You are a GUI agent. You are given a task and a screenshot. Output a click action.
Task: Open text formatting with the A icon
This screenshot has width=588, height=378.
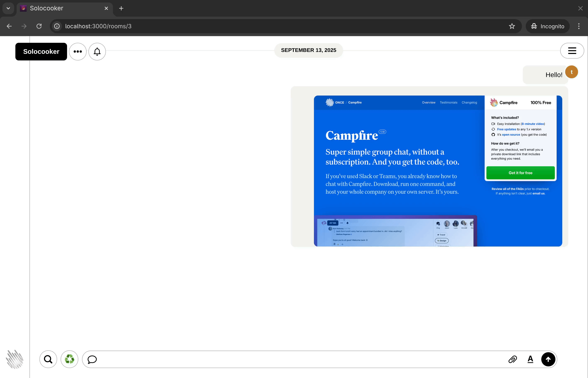coord(530,359)
